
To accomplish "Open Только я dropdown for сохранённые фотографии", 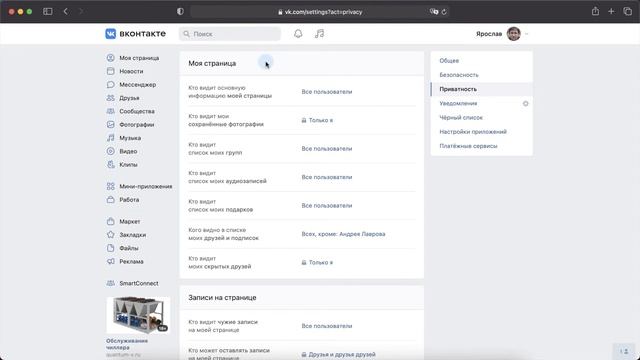I will click(317, 120).
